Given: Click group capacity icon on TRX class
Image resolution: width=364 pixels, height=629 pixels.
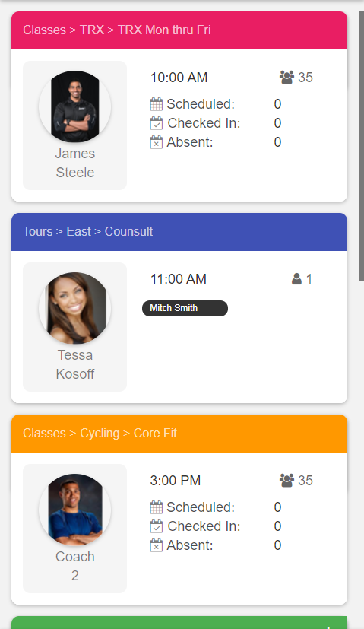Looking at the screenshot, I should [286, 78].
